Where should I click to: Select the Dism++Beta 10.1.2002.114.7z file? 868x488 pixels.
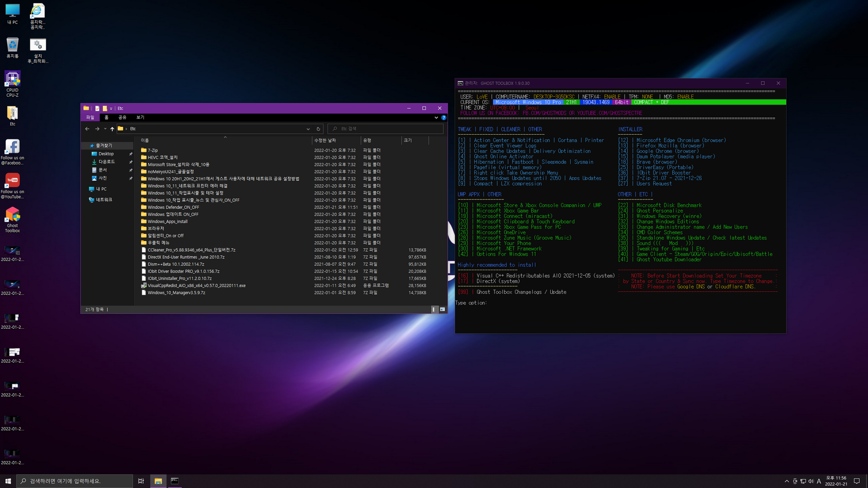[176, 264]
